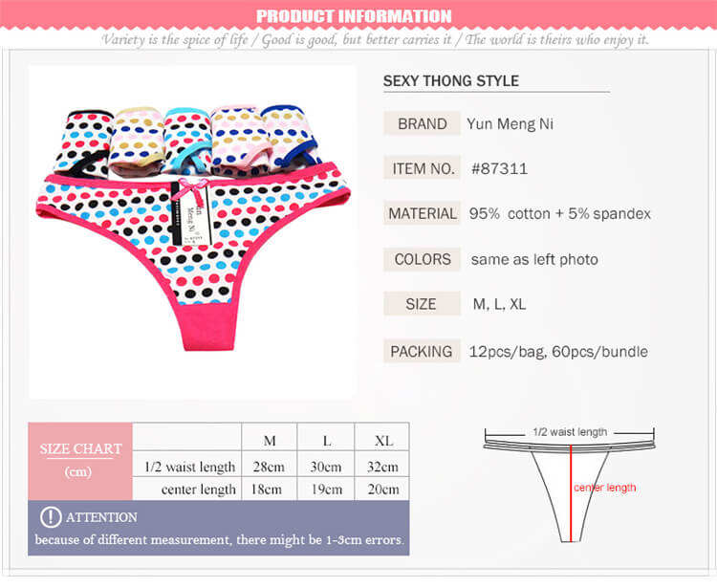Select the navy-trimmed folded thong

click(x=291, y=137)
